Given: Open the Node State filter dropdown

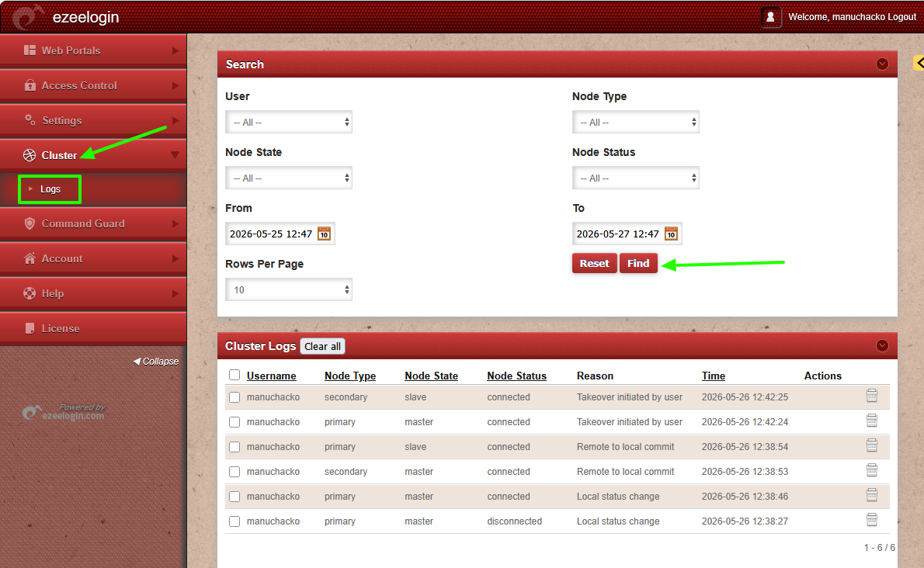Looking at the screenshot, I should tap(289, 178).
